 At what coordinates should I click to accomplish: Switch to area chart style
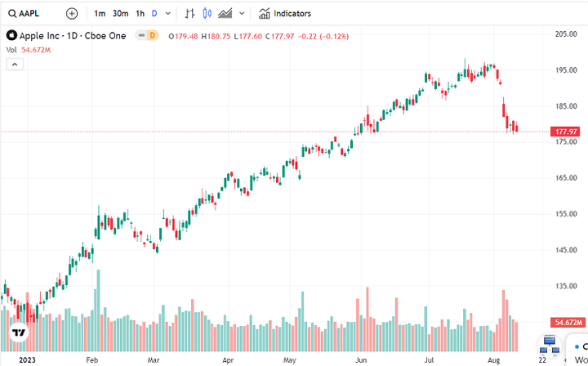[x=225, y=14]
